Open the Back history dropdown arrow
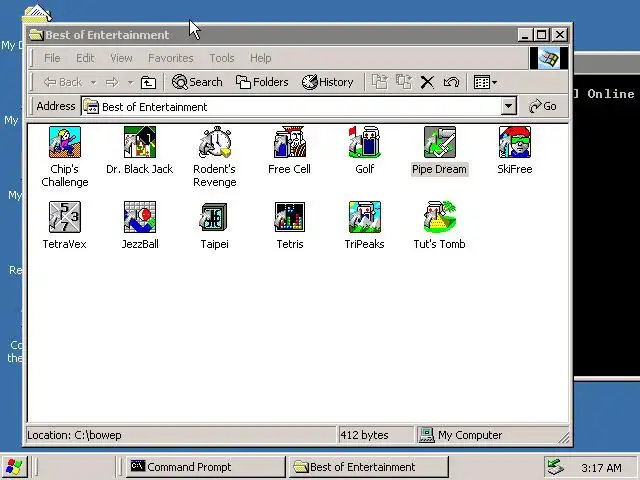The width and height of the screenshot is (640, 480). pyautogui.click(x=93, y=83)
